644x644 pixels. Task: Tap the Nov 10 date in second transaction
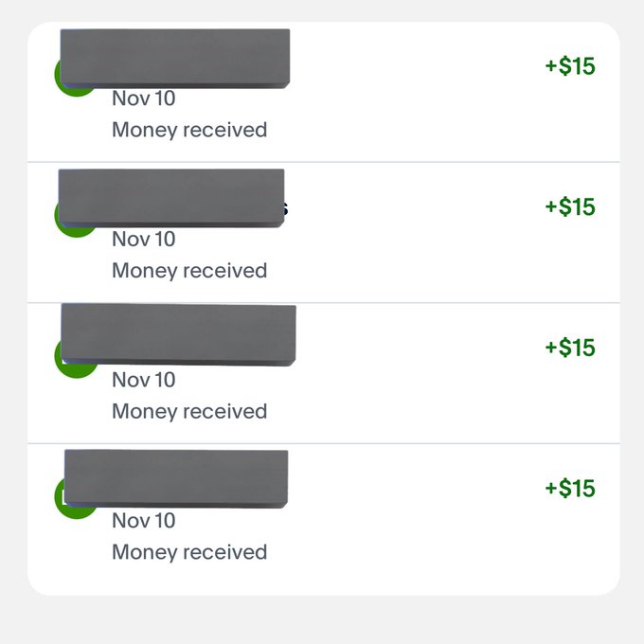[144, 240]
